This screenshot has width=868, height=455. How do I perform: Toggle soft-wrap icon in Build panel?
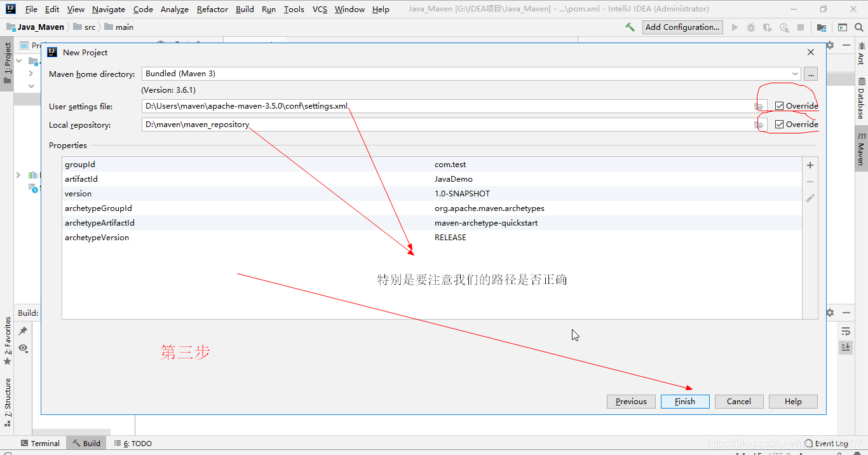coord(846,331)
